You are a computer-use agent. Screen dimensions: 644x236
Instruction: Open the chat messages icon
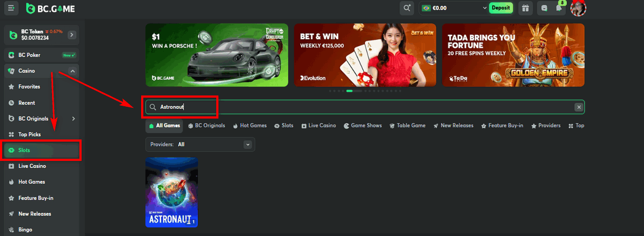click(544, 8)
